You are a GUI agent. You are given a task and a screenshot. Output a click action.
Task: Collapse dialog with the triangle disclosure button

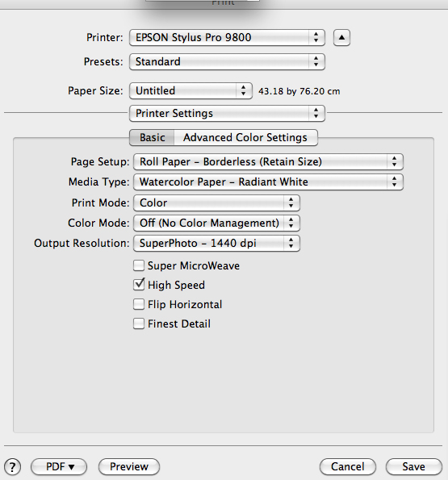coord(341,38)
